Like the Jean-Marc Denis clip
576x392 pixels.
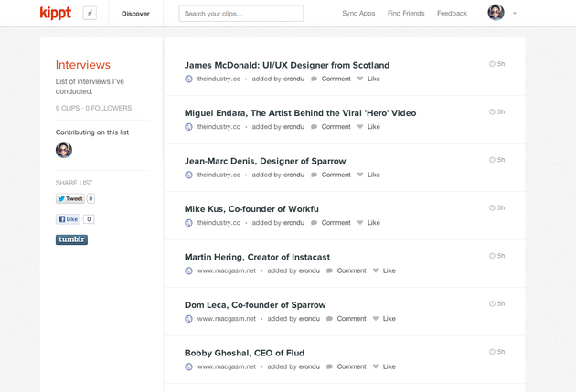tap(368, 175)
